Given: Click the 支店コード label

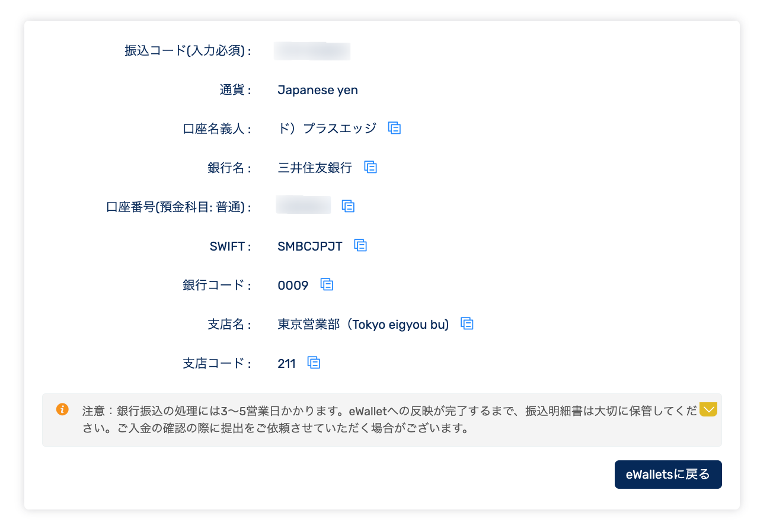Looking at the screenshot, I should pyautogui.click(x=217, y=363).
